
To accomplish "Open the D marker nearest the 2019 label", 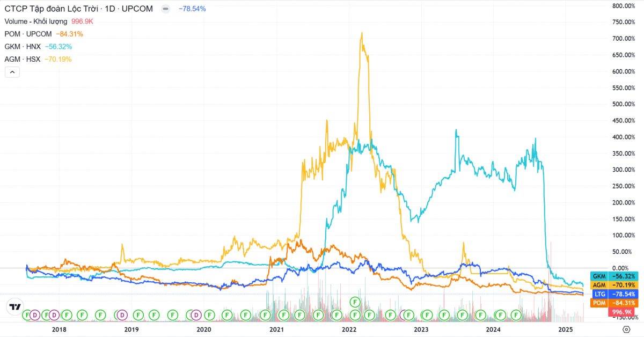I will pos(122,314).
